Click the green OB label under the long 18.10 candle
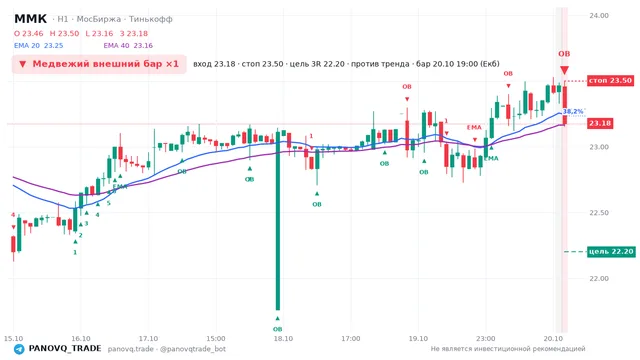640x360 pixels. [x=277, y=329]
